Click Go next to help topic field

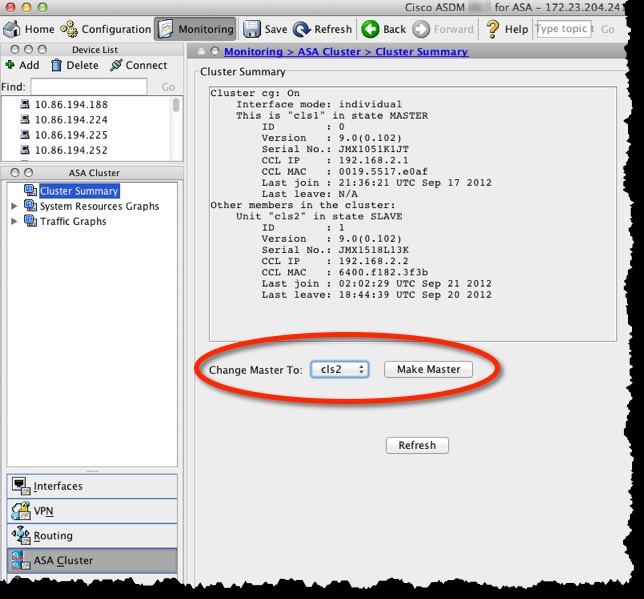coord(607,30)
